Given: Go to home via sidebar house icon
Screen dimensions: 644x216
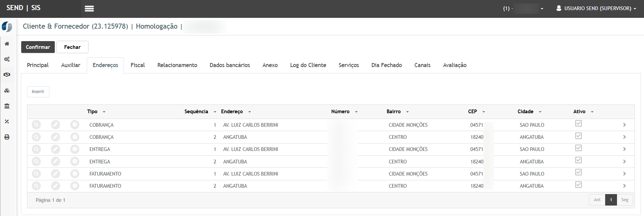Looking at the screenshot, I should click(7, 44).
